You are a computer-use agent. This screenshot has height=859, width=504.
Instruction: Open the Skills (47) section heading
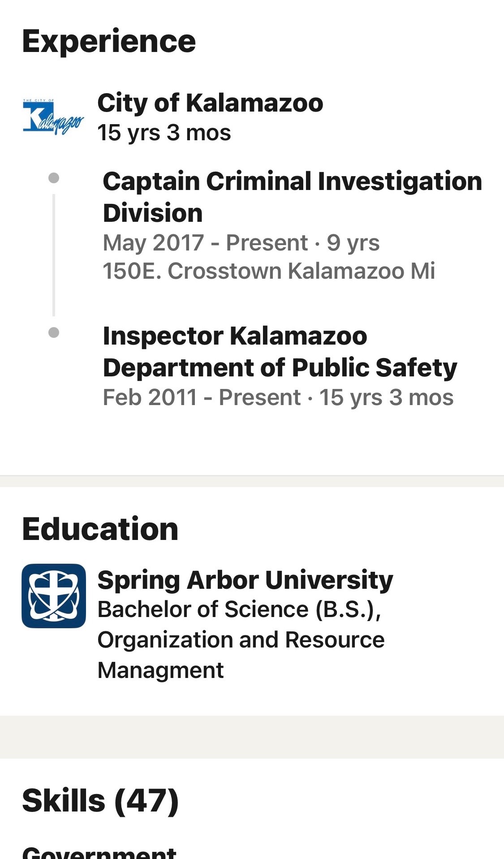click(100, 800)
